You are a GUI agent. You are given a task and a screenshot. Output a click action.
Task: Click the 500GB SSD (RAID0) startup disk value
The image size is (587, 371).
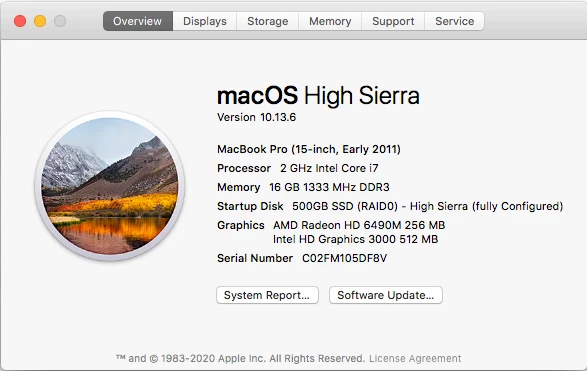[428, 206]
